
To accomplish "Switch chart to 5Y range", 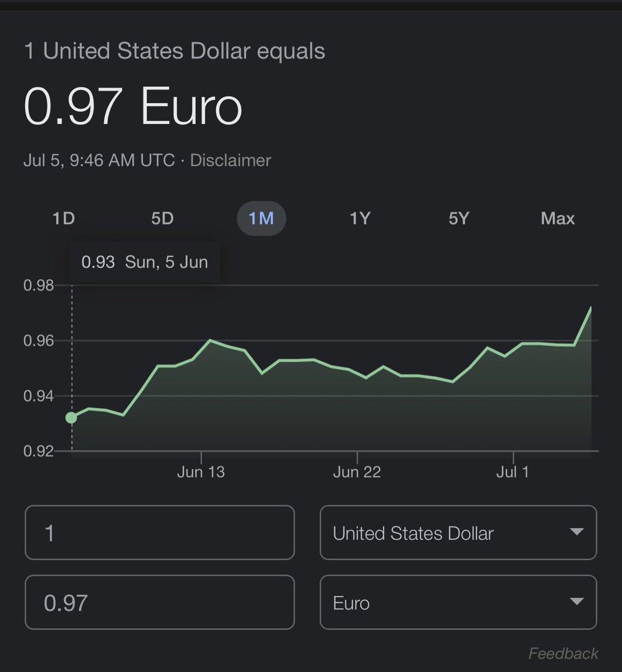I will [x=458, y=218].
